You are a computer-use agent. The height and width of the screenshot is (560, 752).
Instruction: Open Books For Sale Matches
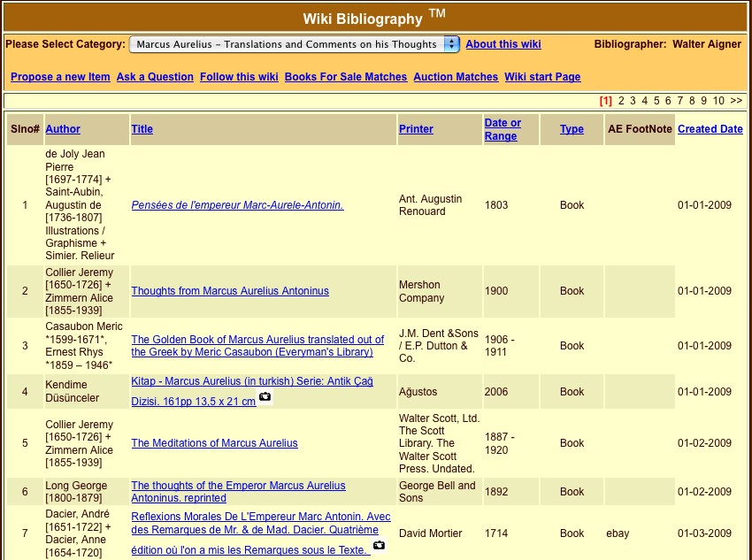tap(346, 77)
